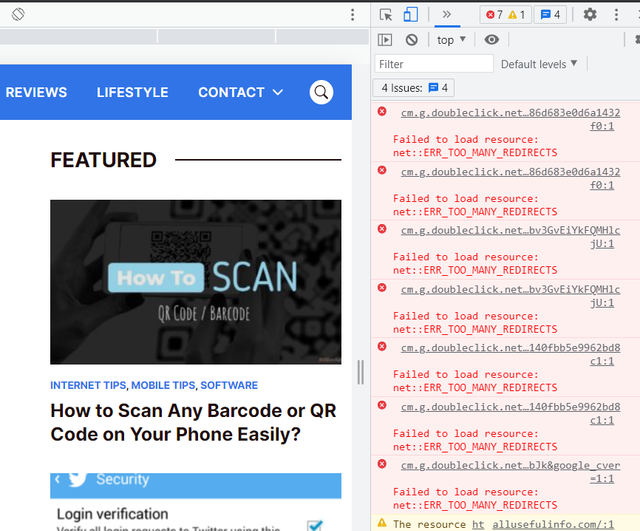Viewport: 640px width, 531px height.
Task: Toggle the device toolbar icon
Action: 411,15
